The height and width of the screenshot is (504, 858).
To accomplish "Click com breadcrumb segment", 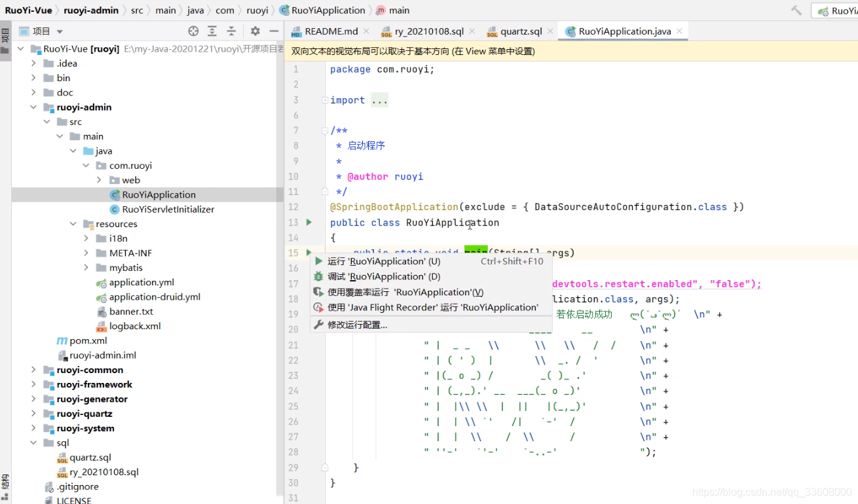I will tap(225, 10).
